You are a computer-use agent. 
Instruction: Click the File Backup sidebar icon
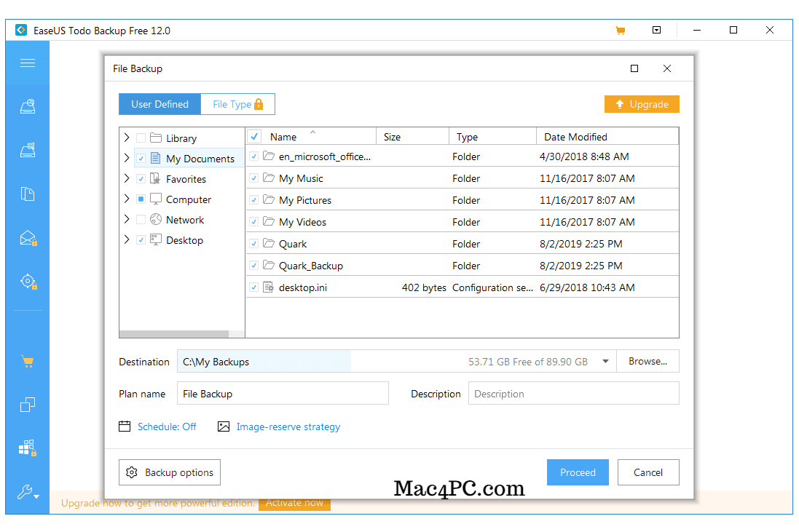28,194
